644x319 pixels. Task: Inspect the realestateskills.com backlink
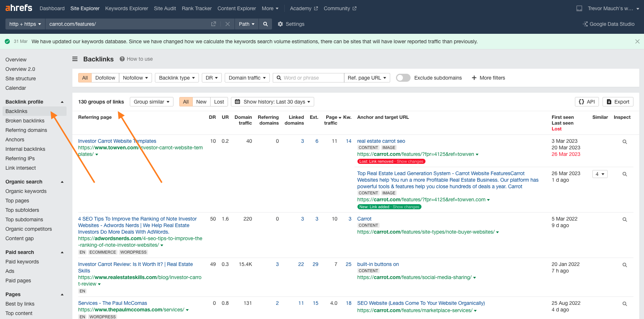(625, 265)
